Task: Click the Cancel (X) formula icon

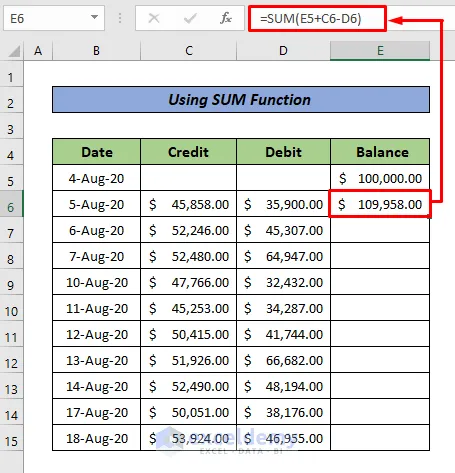Action: (154, 18)
